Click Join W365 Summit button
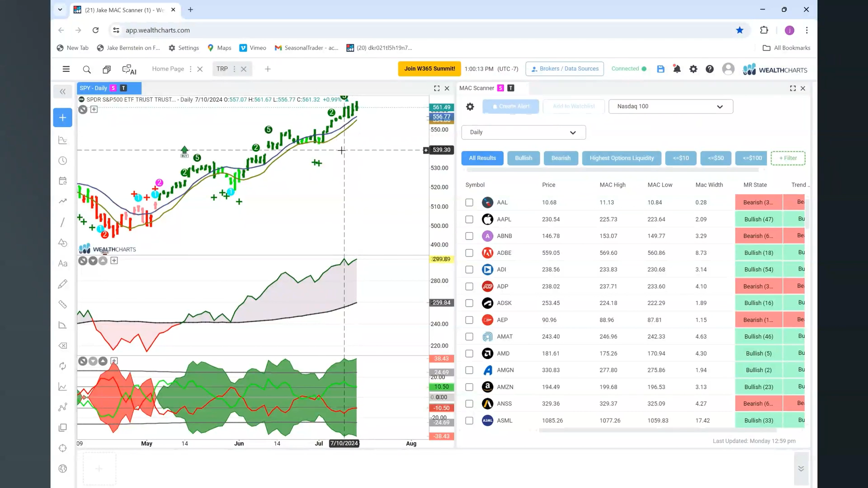Image resolution: width=868 pixels, height=488 pixels. point(429,69)
